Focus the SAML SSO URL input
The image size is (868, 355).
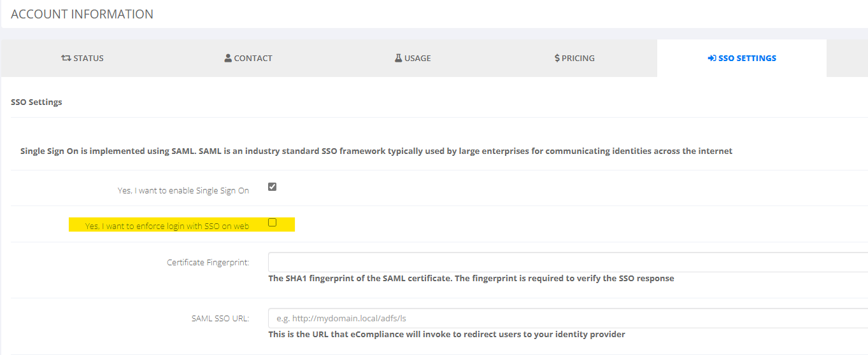[568, 318]
